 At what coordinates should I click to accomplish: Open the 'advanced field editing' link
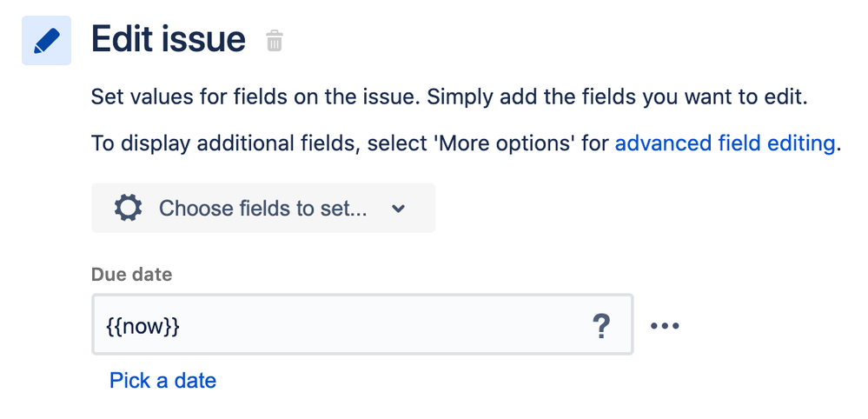pyautogui.click(x=725, y=143)
